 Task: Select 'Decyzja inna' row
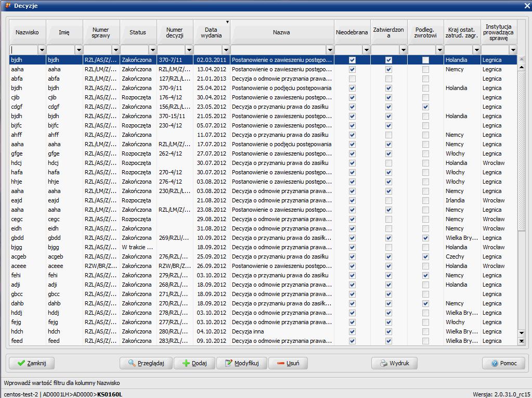click(x=263, y=331)
